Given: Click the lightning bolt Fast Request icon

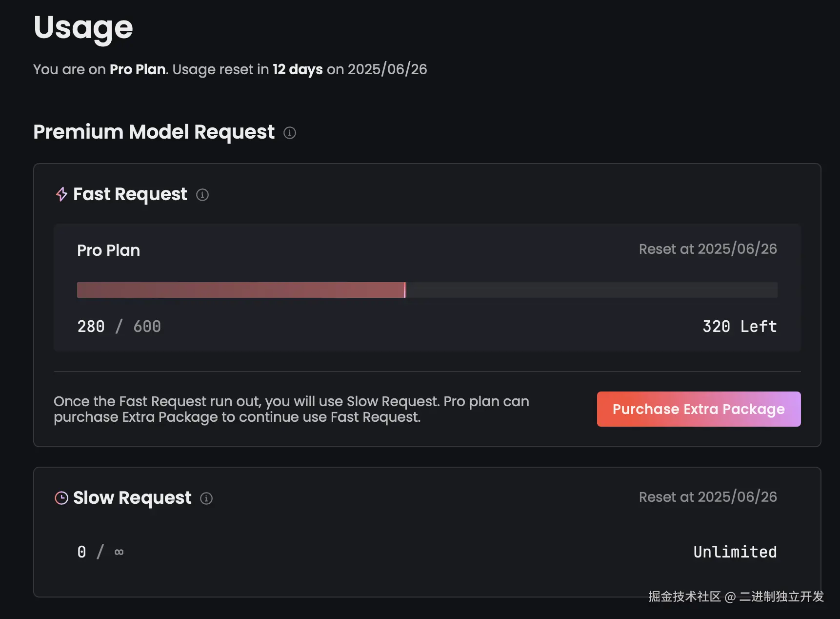Looking at the screenshot, I should coord(61,194).
